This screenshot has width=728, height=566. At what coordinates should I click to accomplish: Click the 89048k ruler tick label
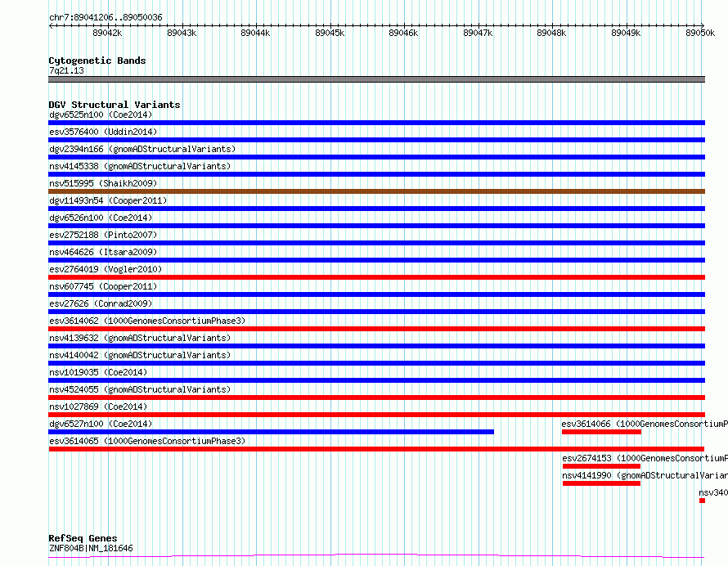point(551,33)
